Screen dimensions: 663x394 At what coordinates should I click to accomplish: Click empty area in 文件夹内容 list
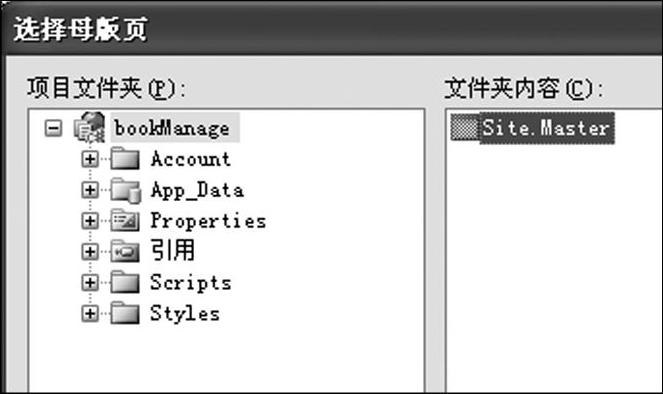click(x=554, y=271)
